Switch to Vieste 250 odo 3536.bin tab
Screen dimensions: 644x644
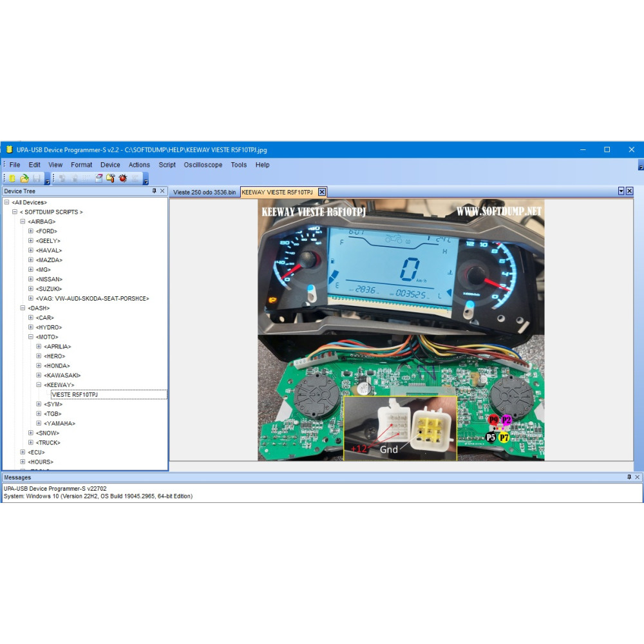(204, 192)
